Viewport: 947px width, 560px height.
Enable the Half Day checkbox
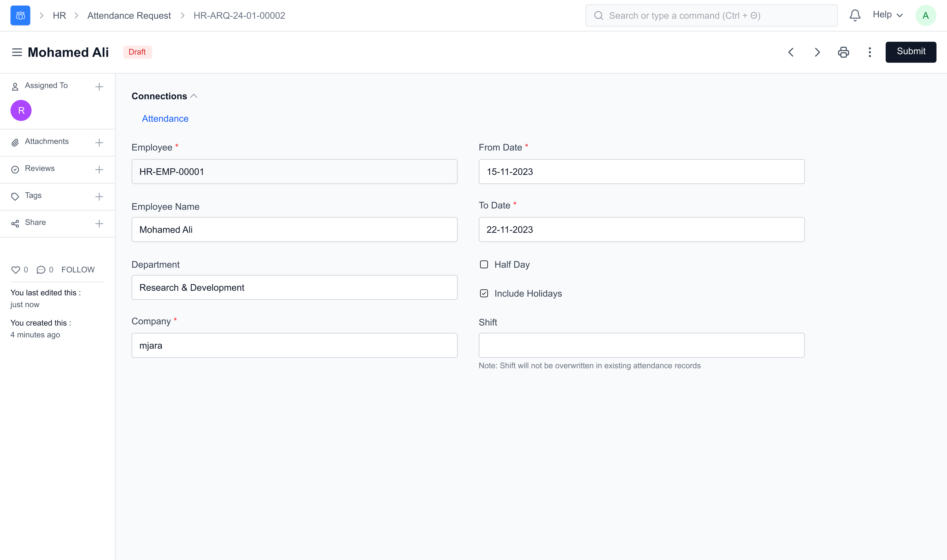coord(484,264)
